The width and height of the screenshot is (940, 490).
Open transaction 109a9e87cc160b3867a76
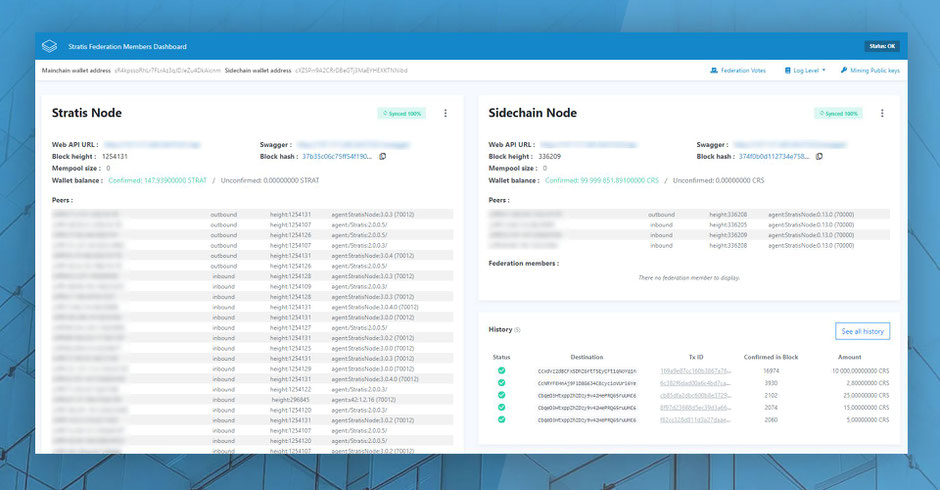695,371
